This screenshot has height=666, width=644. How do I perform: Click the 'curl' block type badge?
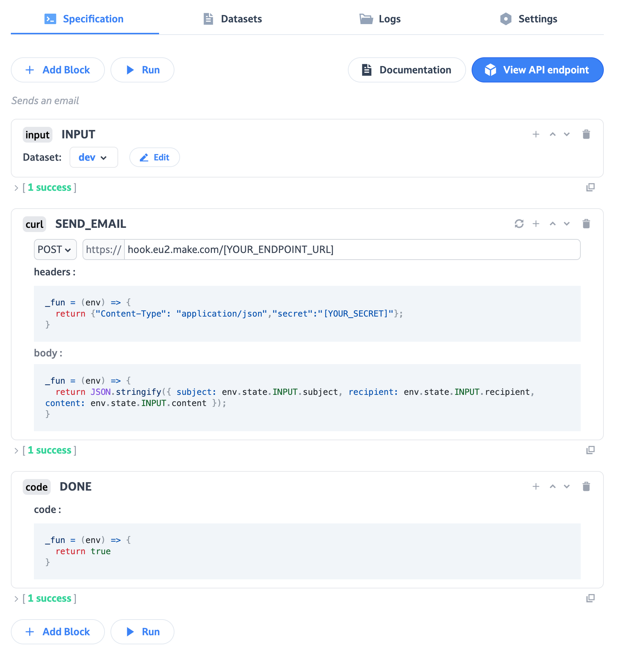coord(35,224)
